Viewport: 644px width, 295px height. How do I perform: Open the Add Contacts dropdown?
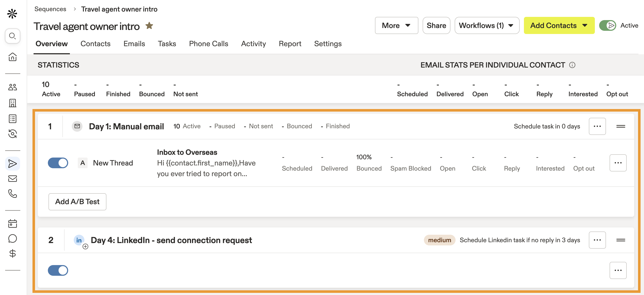[559, 25]
